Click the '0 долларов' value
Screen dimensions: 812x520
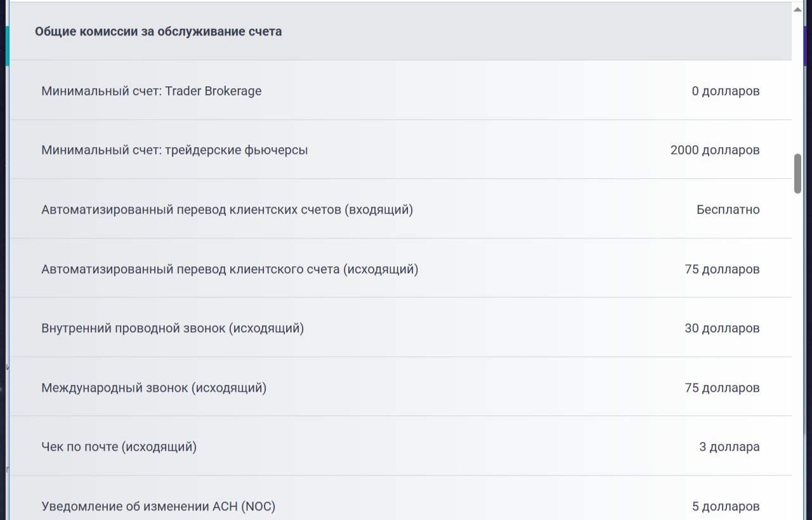point(725,91)
